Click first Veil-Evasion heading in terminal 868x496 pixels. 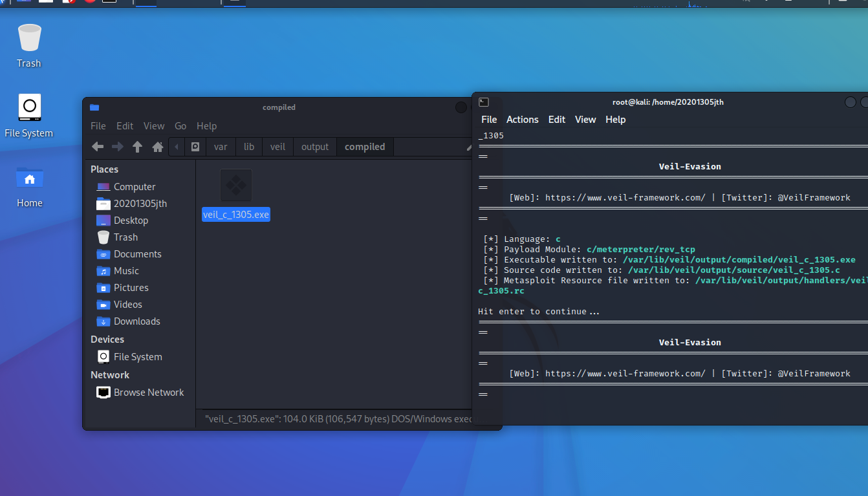pyautogui.click(x=690, y=166)
